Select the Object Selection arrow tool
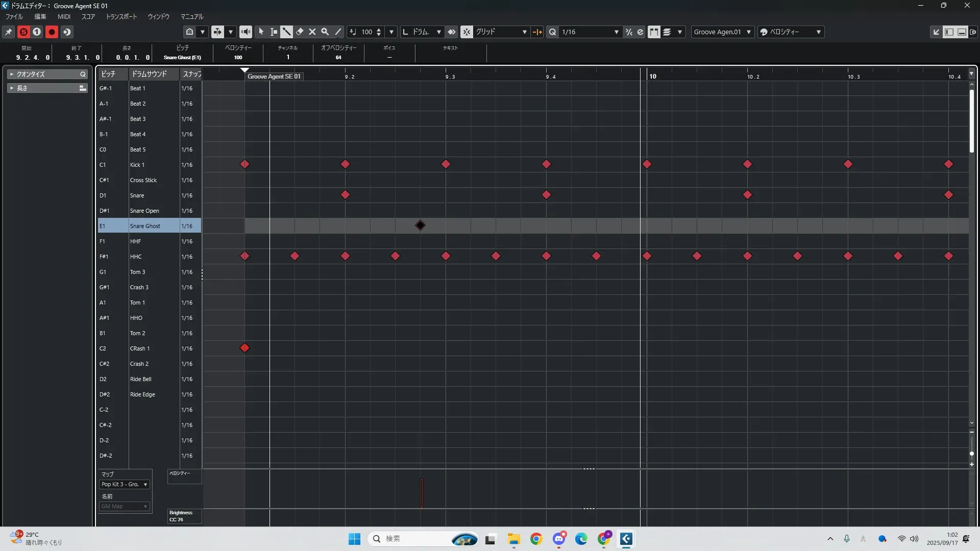This screenshot has height=551, width=980. tap(261, 32)
